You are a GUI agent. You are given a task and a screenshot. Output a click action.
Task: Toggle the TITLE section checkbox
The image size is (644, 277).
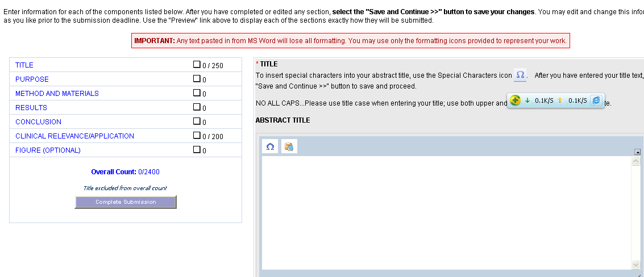197,65
